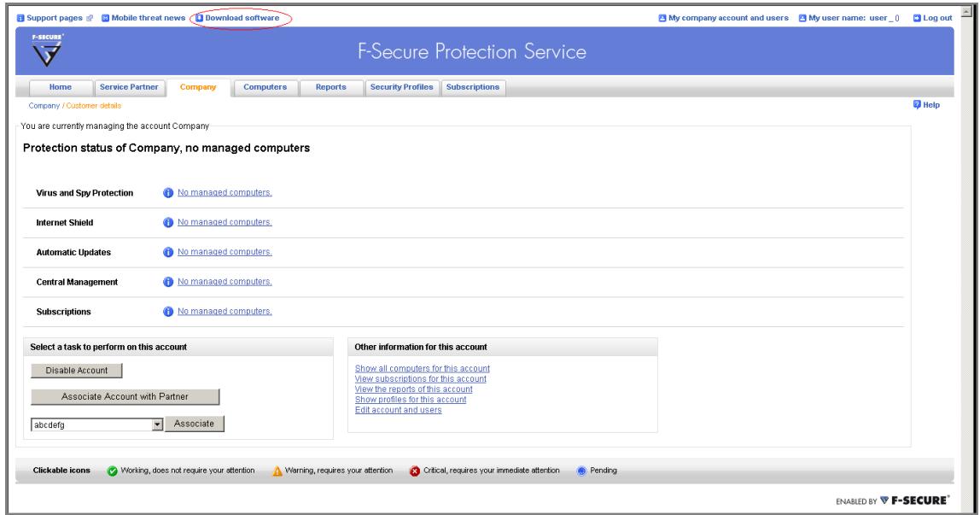Click Virus and Spy Protection's No managed computers link

(225, 192)
